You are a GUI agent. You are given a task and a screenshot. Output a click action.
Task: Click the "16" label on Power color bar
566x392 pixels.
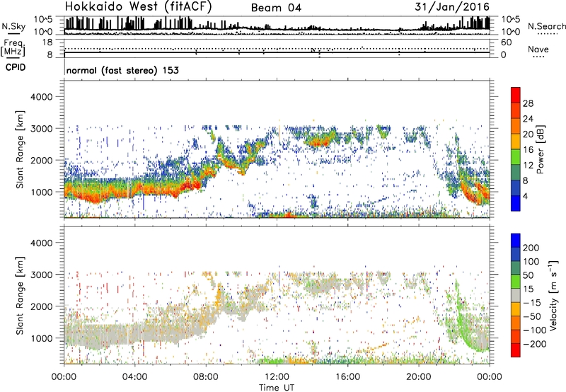point(528,150)
